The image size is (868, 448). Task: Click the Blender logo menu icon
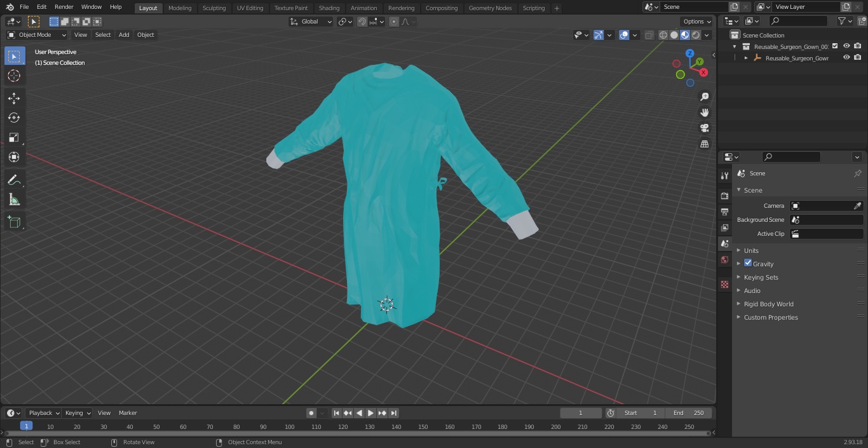click(10, 7)
